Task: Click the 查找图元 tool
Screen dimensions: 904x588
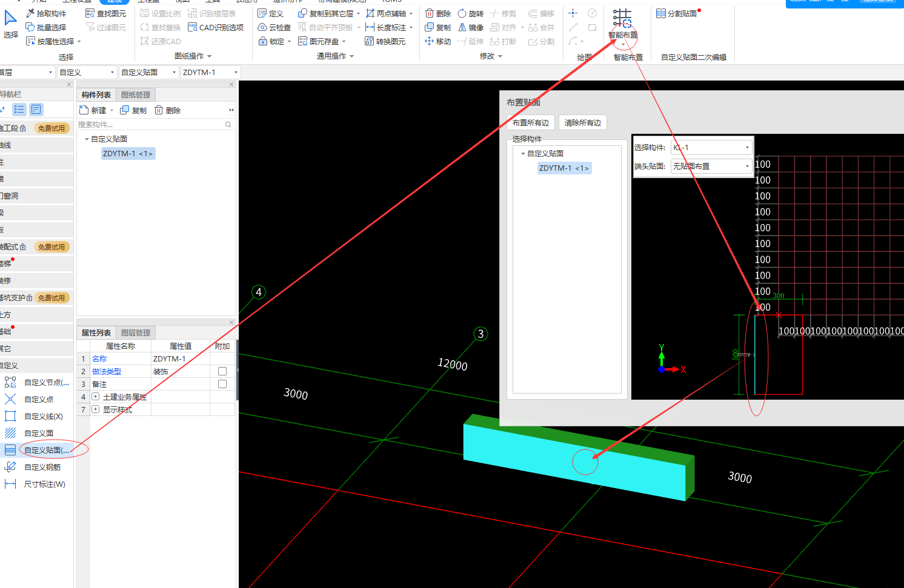Action: (x=106, y=13)
